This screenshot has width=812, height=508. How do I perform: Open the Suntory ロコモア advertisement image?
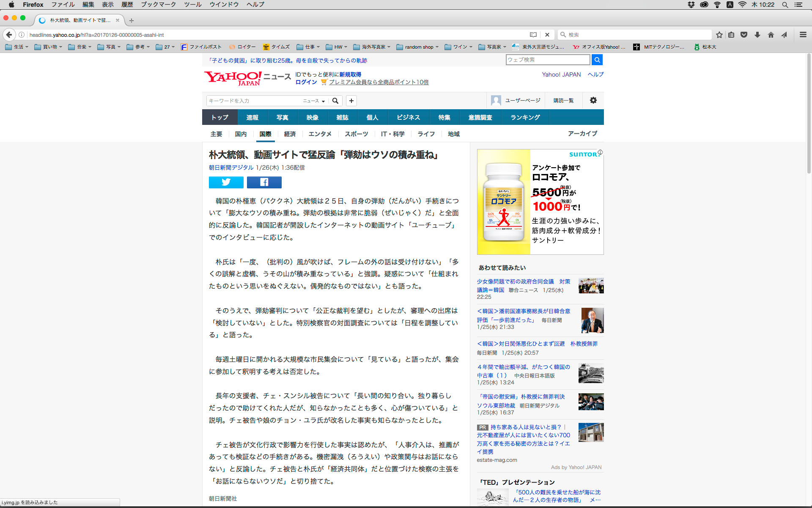pyautogui.click(x=540, y=202)
